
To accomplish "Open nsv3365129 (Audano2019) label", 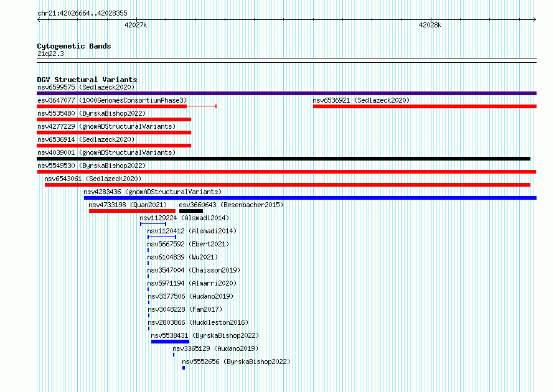I will (215, 348).
